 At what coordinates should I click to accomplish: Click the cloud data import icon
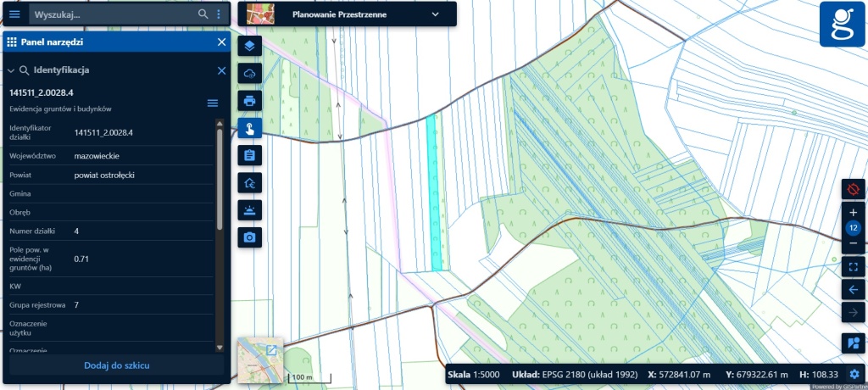point(250,73)
